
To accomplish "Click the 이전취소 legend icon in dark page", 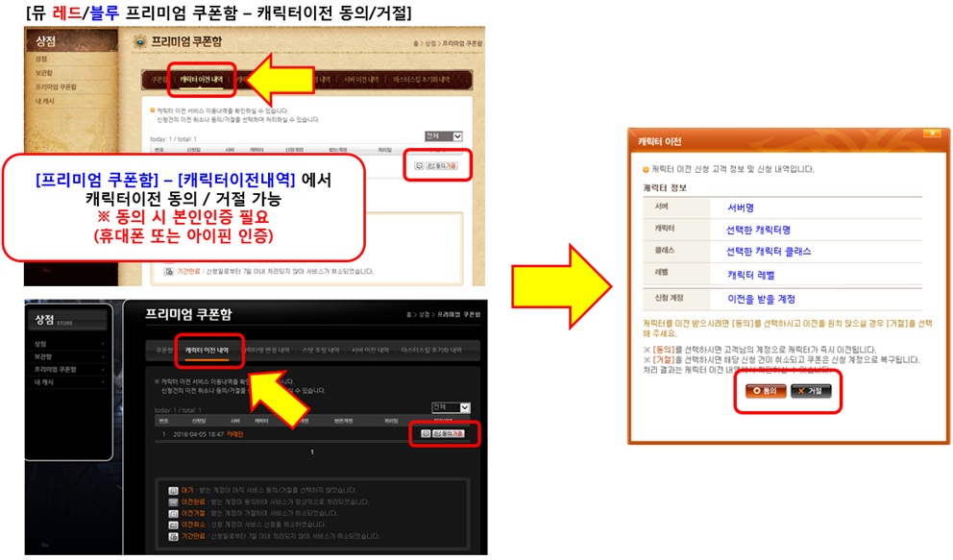I will [173, 524].
